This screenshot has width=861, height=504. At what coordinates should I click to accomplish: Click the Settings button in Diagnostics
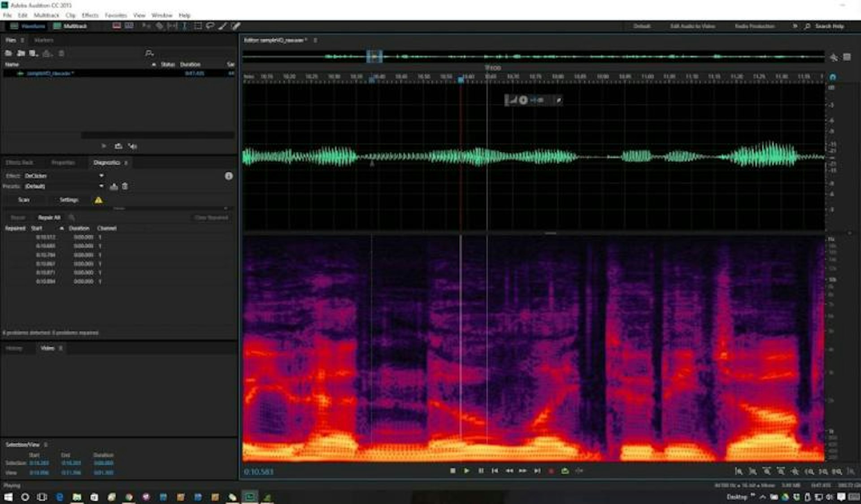pos(69,200)
